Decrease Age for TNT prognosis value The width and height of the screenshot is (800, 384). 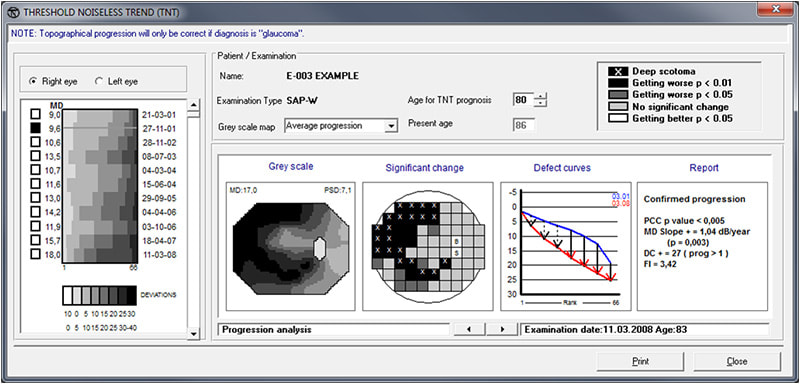(540, 104)
